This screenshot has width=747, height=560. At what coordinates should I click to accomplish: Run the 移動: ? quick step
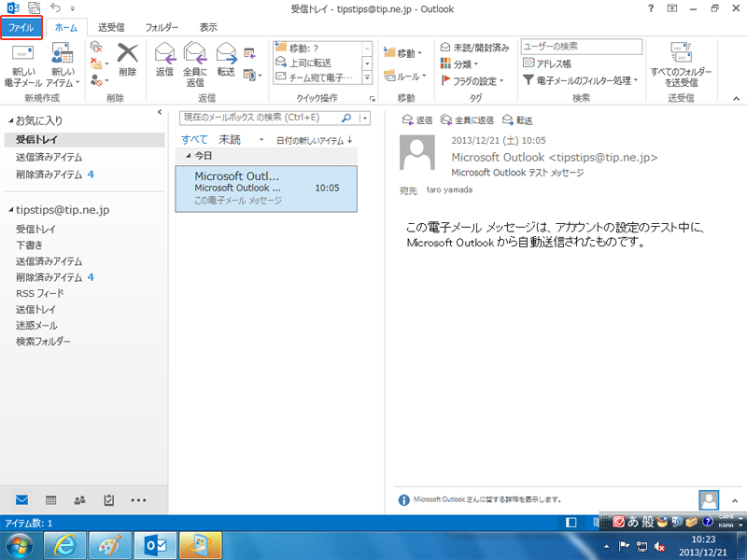point(317,49)
